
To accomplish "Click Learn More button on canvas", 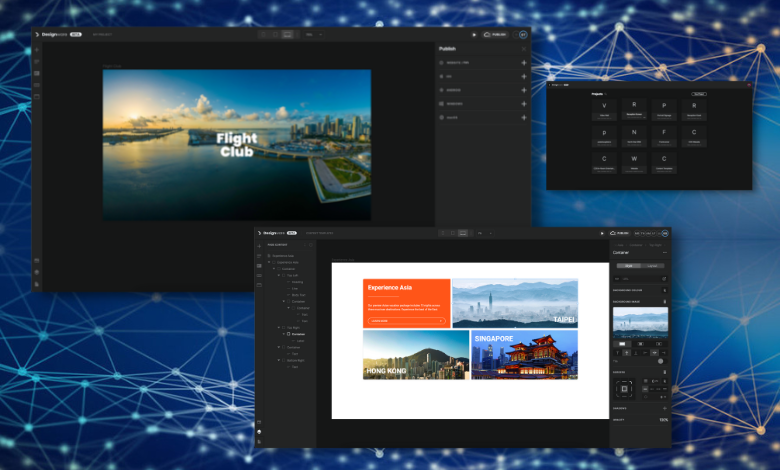I will point(406,321).
